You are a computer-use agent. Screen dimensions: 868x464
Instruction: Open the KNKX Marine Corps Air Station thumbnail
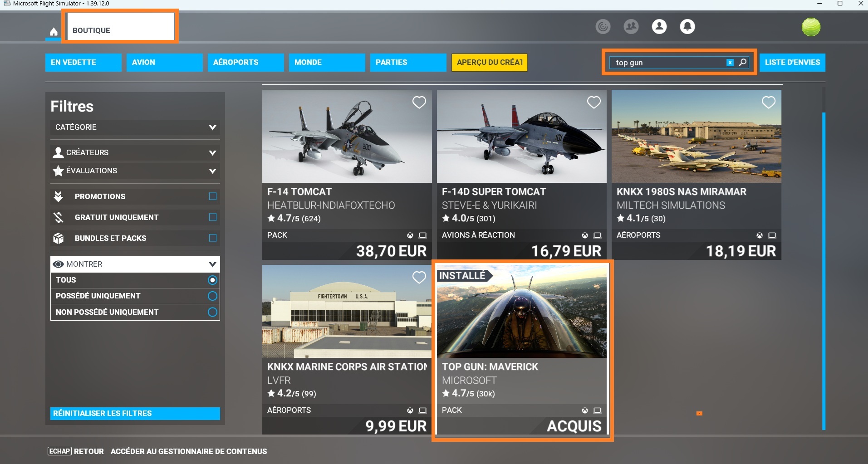[347, 311]
